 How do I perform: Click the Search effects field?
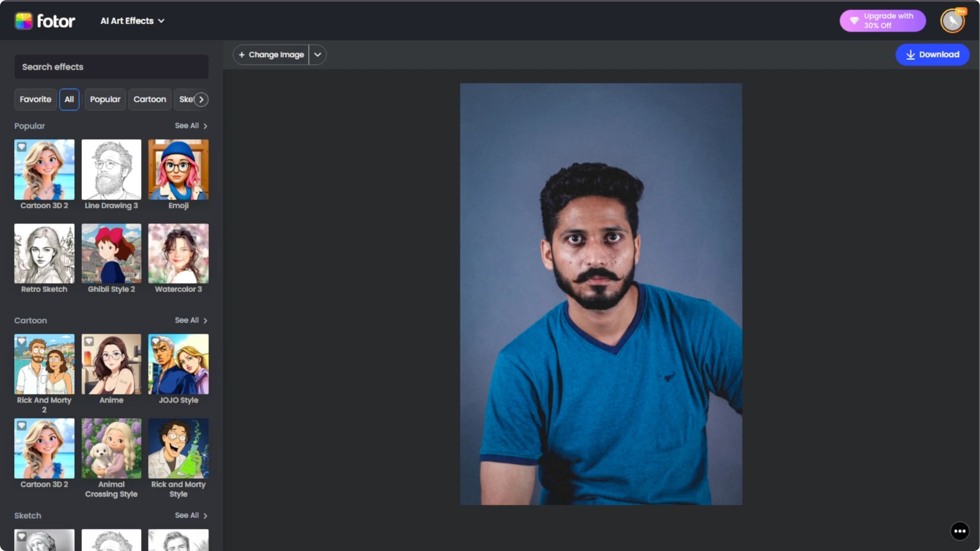111,67
